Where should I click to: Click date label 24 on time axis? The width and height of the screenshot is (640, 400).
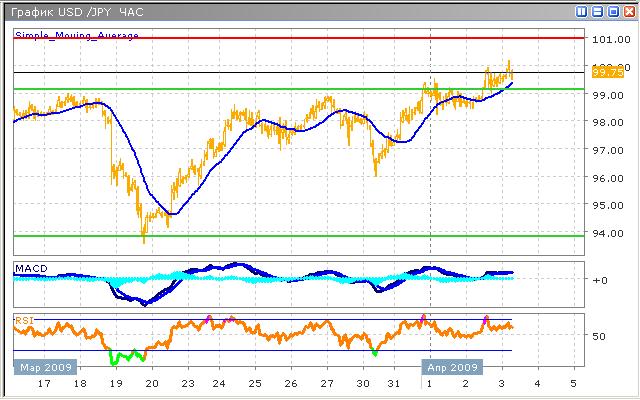pyautogui.click(x=219, y=384)
